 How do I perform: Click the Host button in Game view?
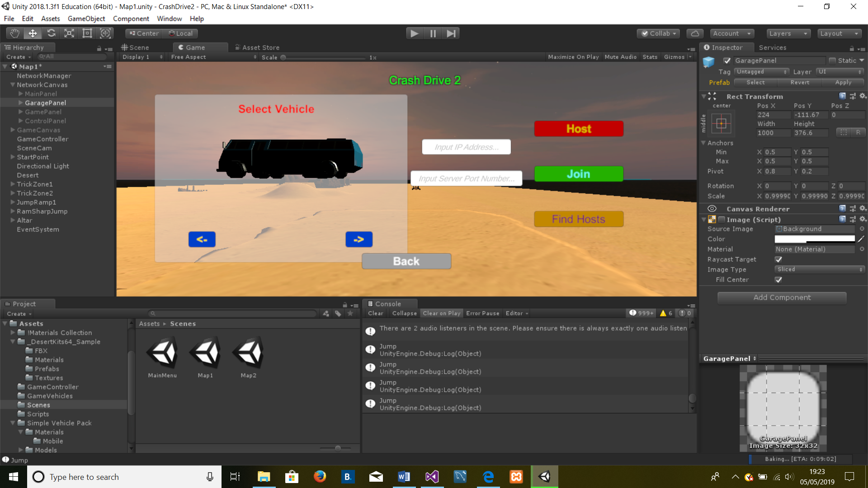tap(579, 129)
